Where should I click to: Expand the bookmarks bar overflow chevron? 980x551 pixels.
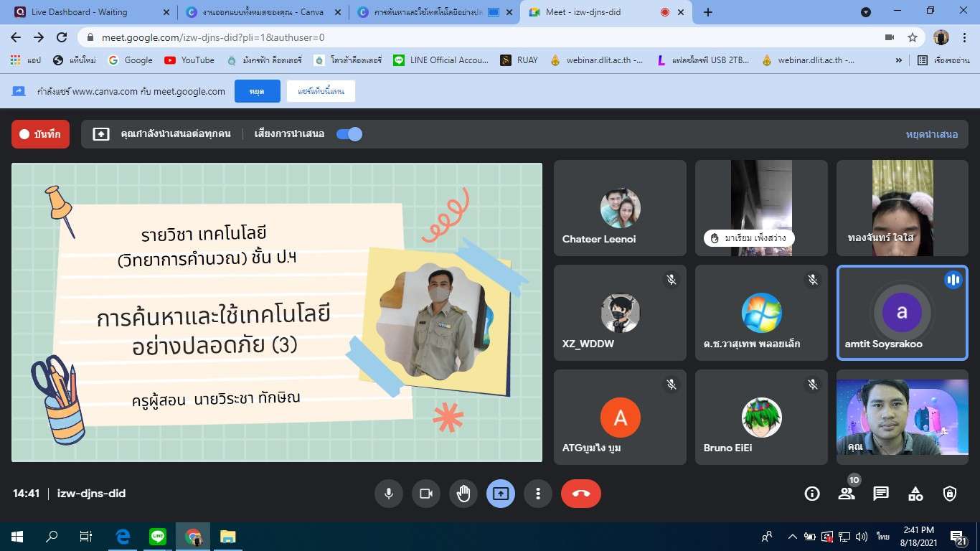click(x=899, y=60)
